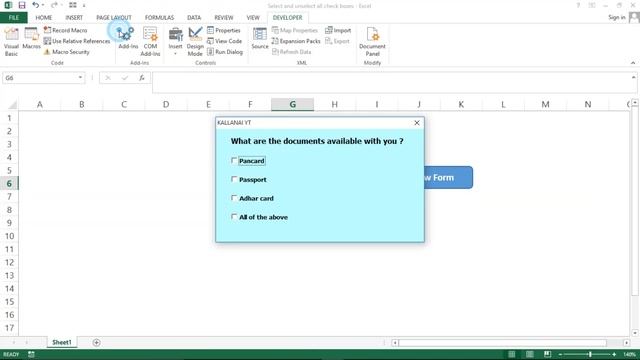640x360 pixels.
Task: Click Refresh Data
Action: 291,52
